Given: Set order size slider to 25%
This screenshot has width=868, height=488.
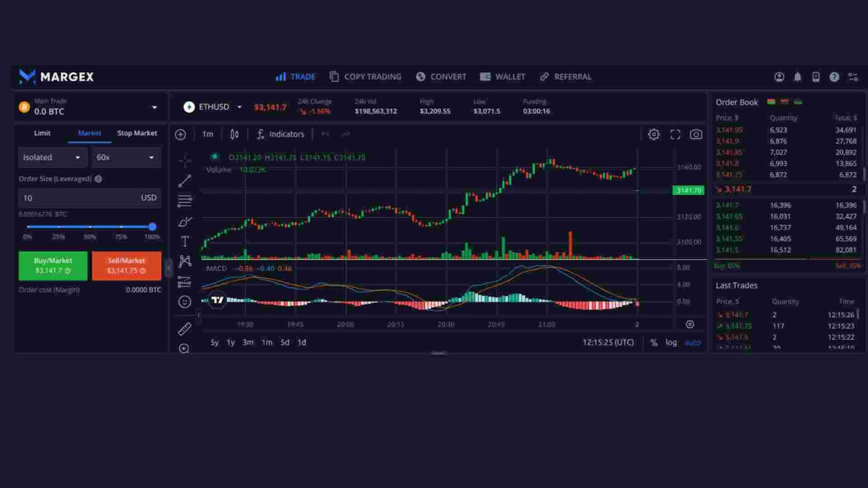Looking at the screenshot, I should pyautogui.click(x=59, y=227).
